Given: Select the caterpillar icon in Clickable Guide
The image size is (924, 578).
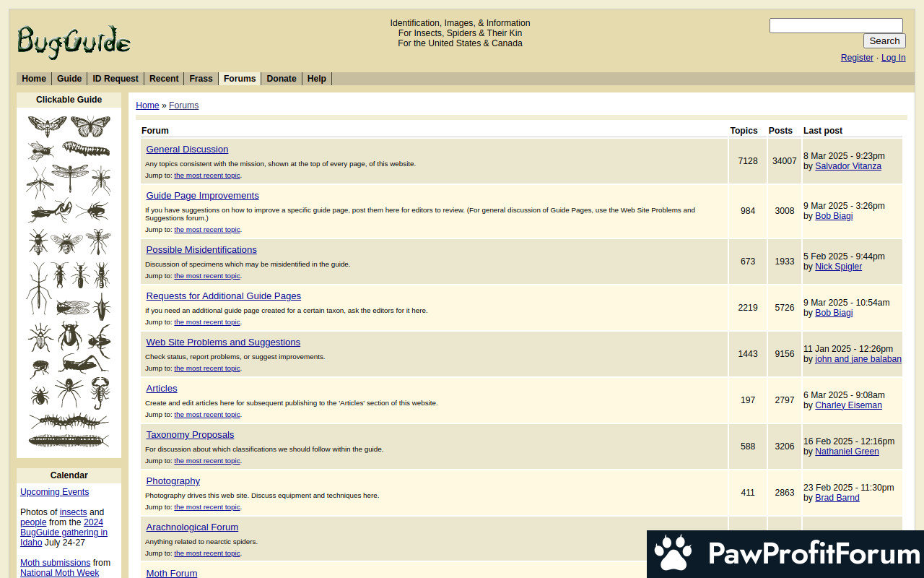Looking at the screenshot, I should click(87, 150).
